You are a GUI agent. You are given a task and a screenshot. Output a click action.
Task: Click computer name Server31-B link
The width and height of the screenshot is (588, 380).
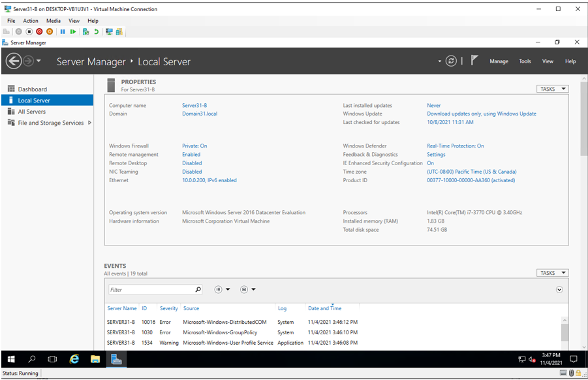point(194,105)
